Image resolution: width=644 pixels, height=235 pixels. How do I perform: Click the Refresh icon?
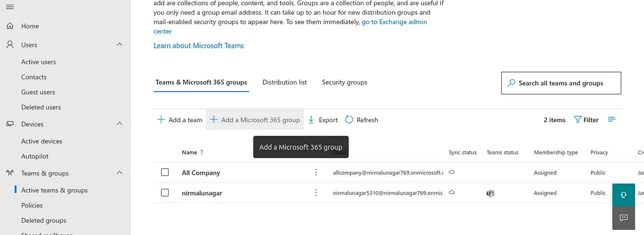tap(350, 120)
